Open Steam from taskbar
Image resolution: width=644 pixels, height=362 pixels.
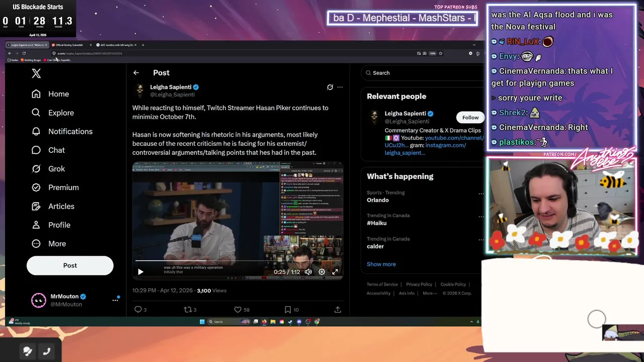290,322
